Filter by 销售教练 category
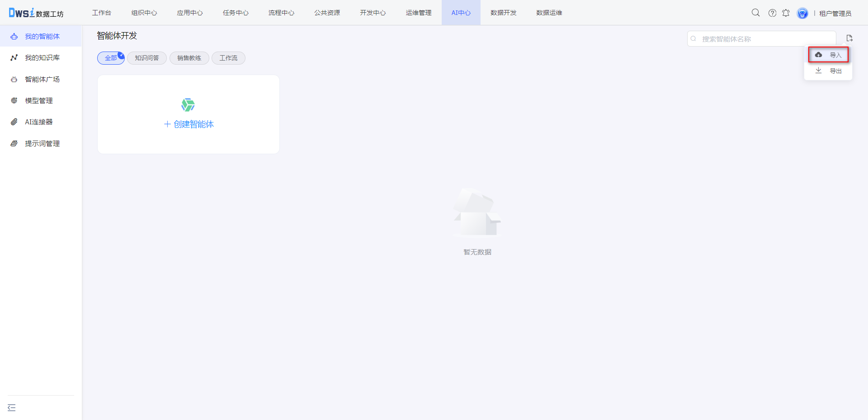The height and width of the screenshot is (420, 868). pyautogui.click(x=189, y=58)
